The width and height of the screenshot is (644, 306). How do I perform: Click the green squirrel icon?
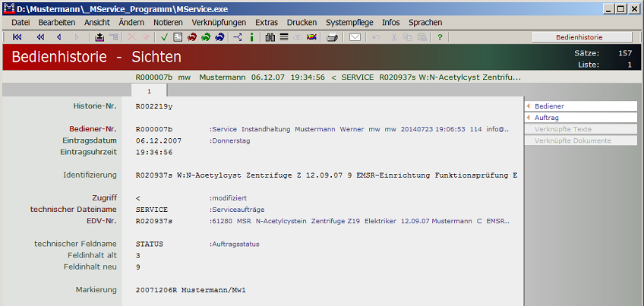pos(206,37)
